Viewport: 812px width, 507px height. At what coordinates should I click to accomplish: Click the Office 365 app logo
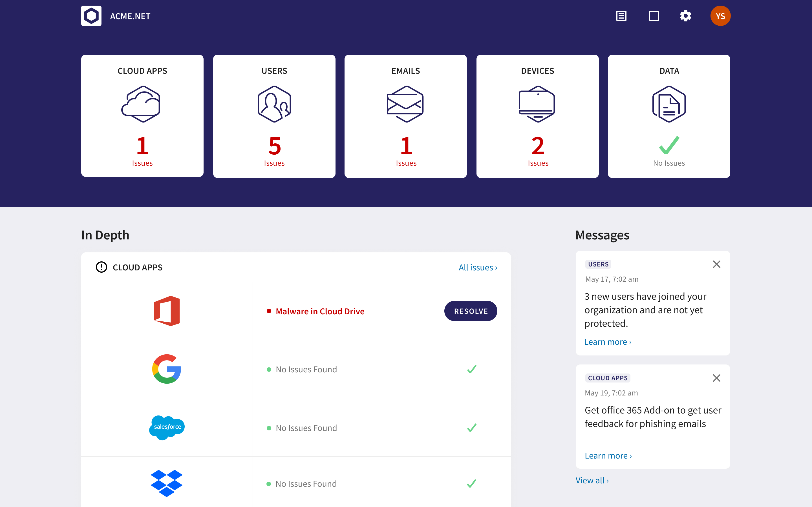[x=167, y=311]
